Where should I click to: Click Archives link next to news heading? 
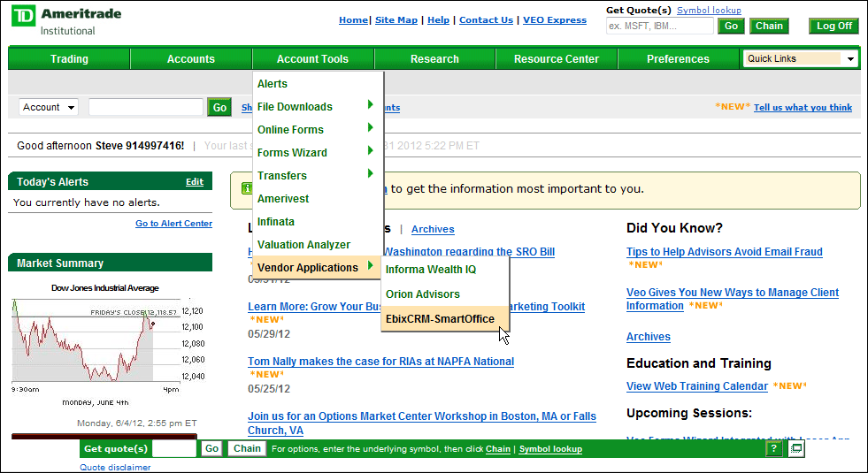pyautogui.click(x=433, y=229)
